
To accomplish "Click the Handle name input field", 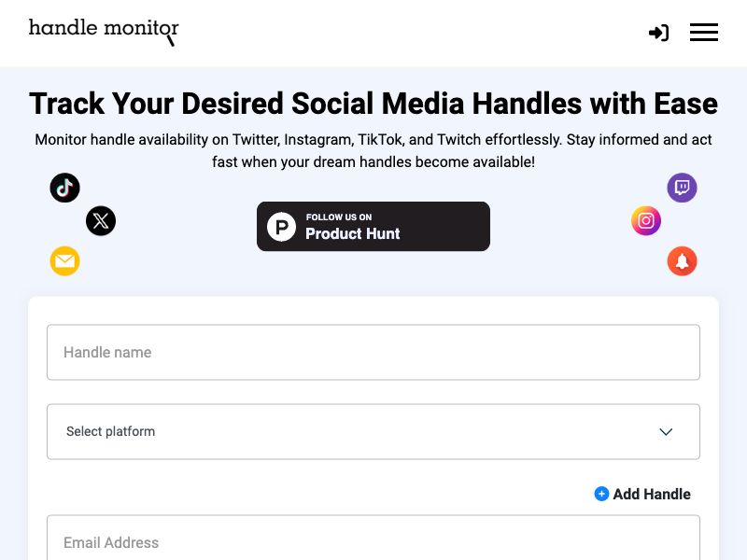I will pos(373,353).
